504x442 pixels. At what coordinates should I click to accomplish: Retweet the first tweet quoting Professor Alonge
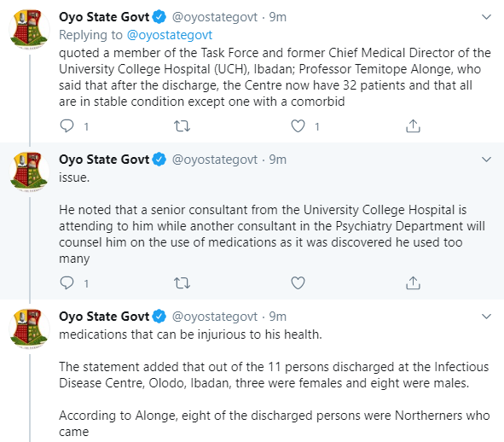(x=182, y=125)
